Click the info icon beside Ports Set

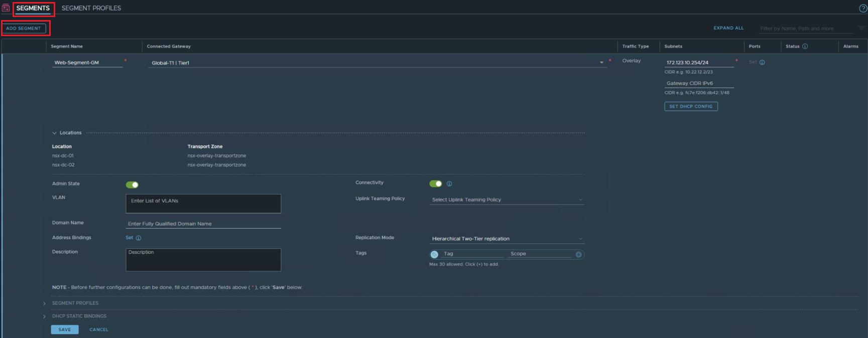(762, 63)
